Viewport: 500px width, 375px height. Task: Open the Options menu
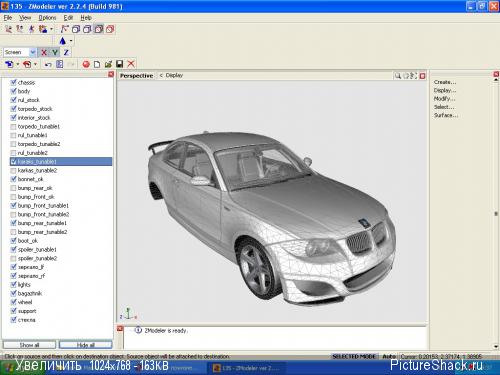pos(47,18)
